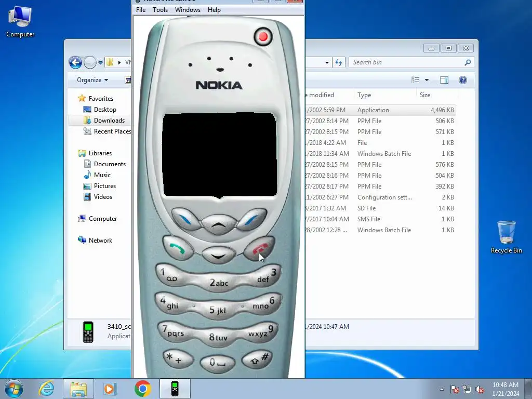Open Explorer help icon
Screen dimensions: 532x399
[463, 80]
